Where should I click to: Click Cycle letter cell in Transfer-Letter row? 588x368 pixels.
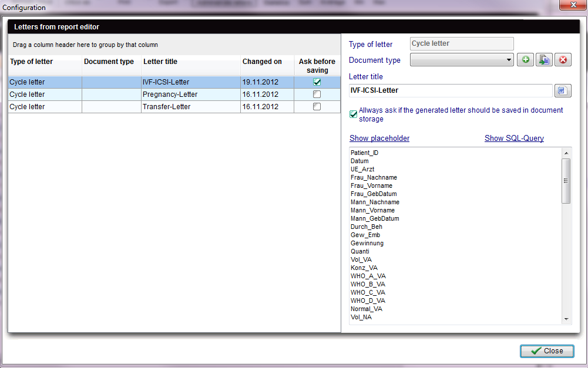45,107
